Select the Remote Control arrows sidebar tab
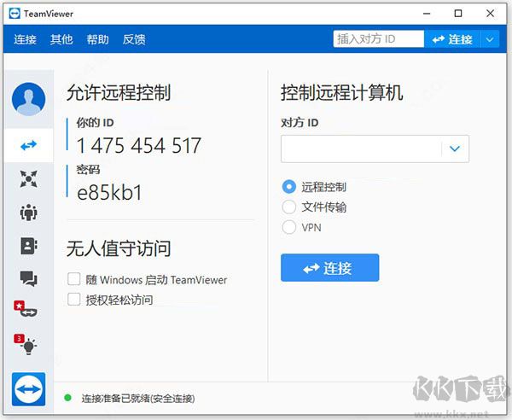The image size is (512, 420). point(29,145)
